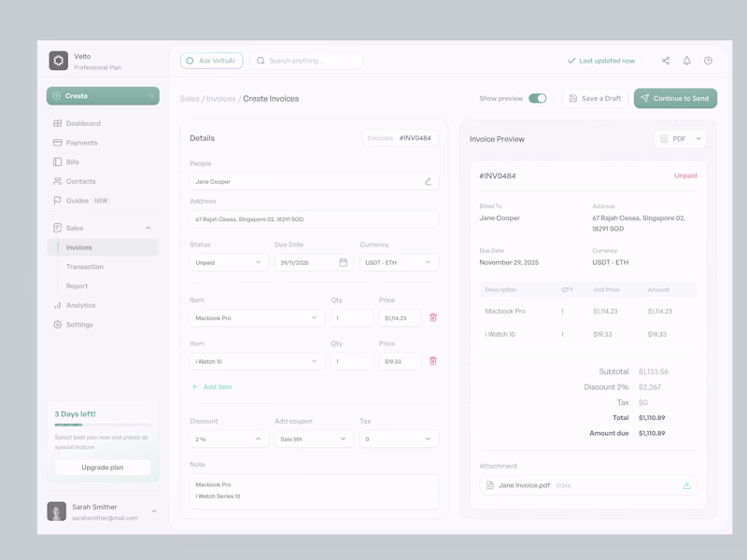Expand Sarah Smither account menu chevron
Screen dimensions: 747x560
click(154, 511)
